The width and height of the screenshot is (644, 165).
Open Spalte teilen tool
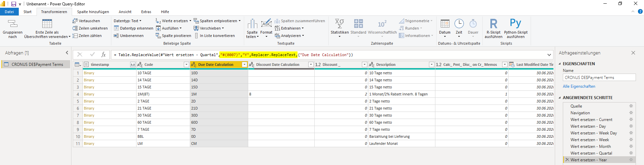click(x=252, y=29)
